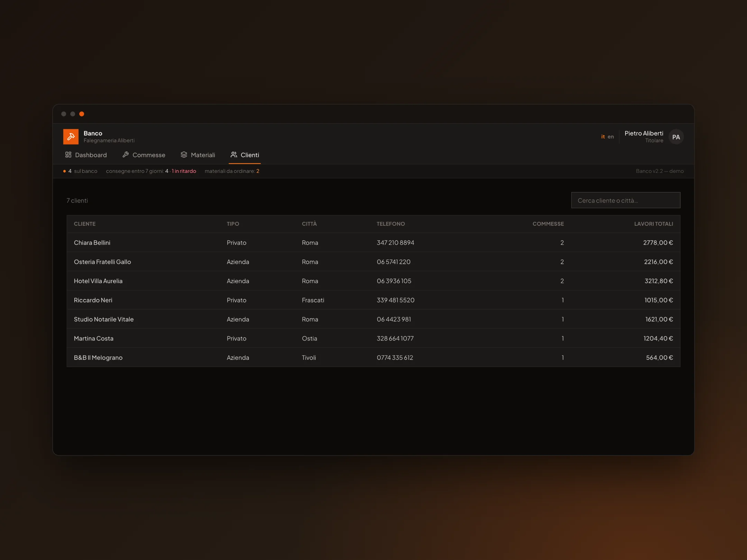Click the PA user avatar
This screenshot has height=560, width=747.
tap(676, 137)
